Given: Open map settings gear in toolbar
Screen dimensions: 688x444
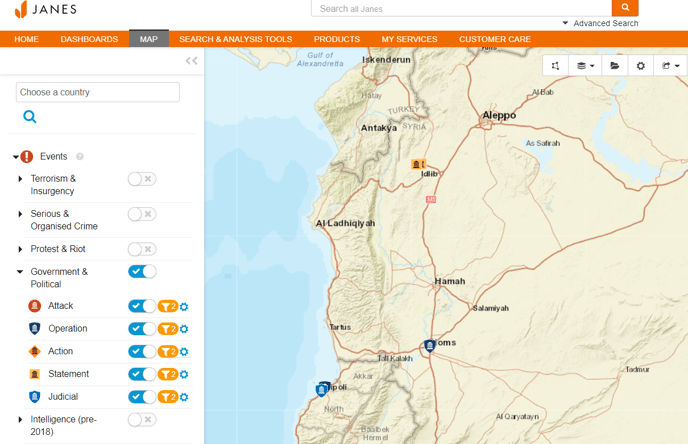Looking at the screenshot, I should [x=641, y=66].
